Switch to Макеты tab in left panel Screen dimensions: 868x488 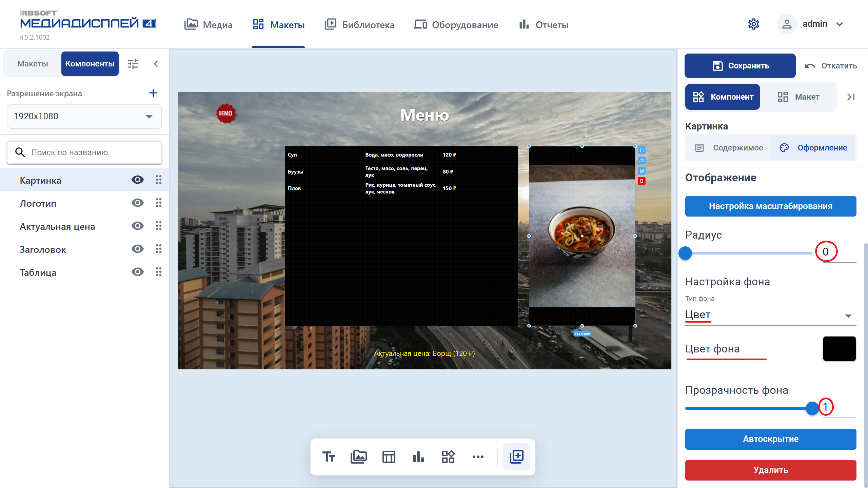[33, 64]
